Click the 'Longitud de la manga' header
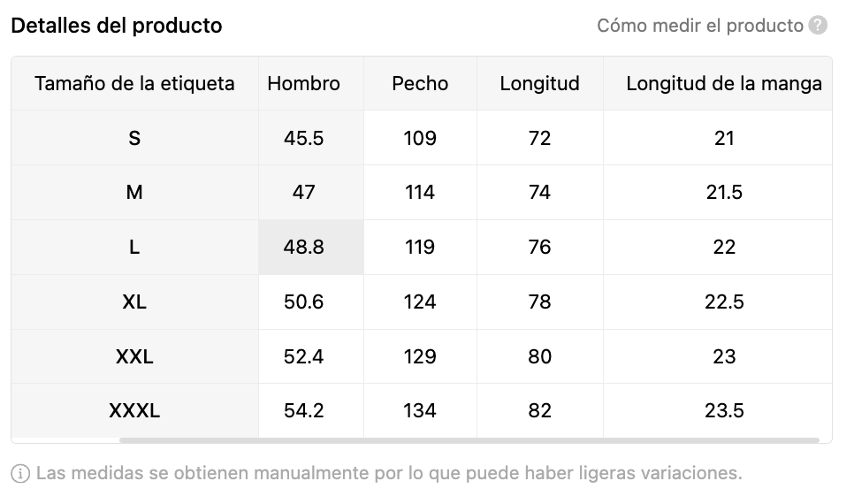This screenshot has height=504, width=854. pyautogui.click(x=723, y=84)
